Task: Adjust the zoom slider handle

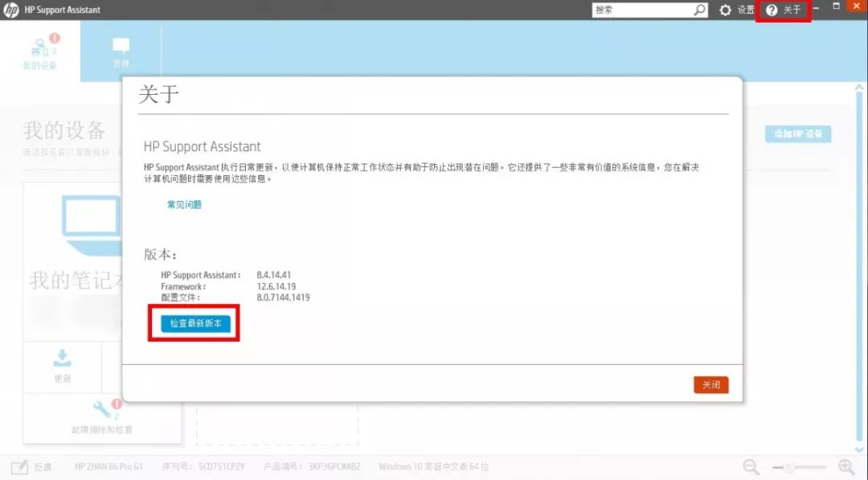Action: tap(788, 467)
